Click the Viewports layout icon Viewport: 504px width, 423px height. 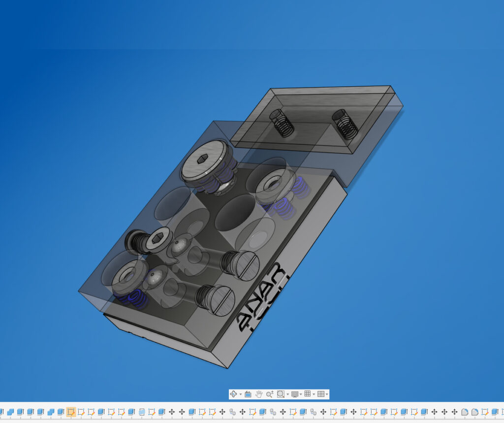tap(321, 394)
